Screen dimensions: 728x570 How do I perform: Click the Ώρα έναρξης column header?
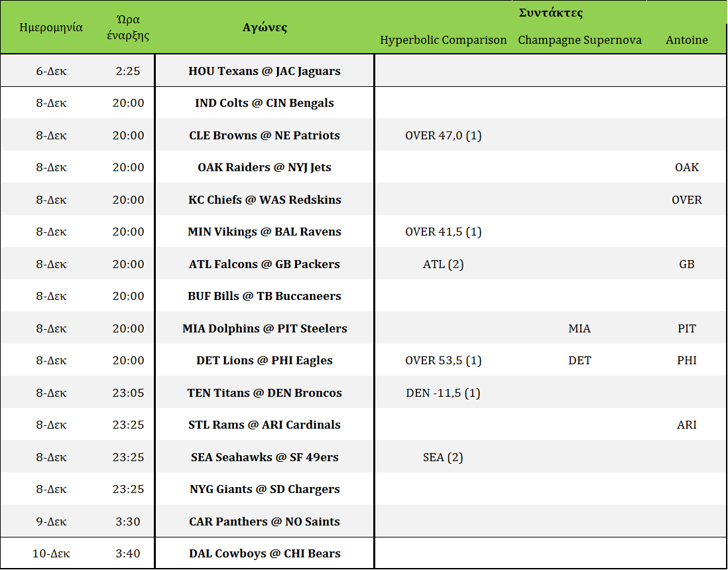pyautogui.click(x=128, y=27)
